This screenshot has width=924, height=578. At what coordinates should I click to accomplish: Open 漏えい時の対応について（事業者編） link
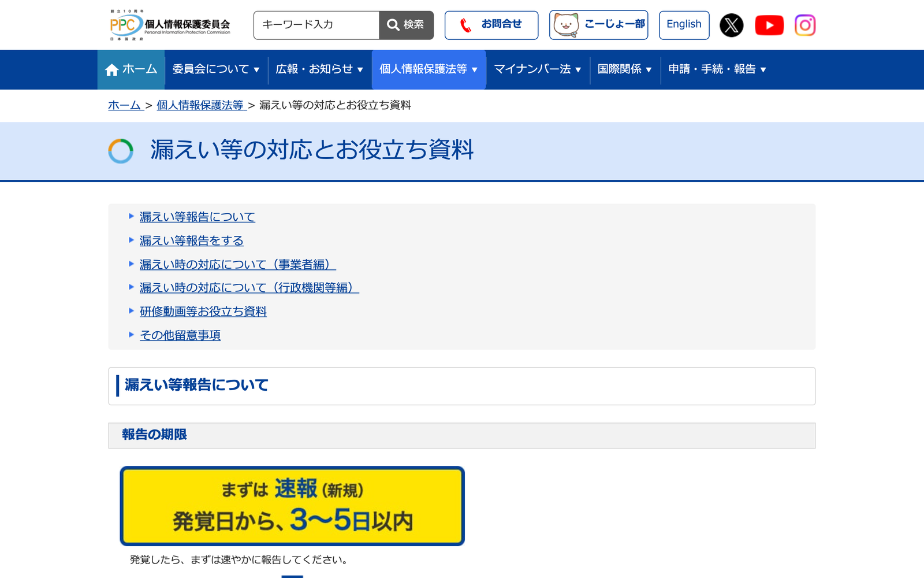[x=238, y=264]
